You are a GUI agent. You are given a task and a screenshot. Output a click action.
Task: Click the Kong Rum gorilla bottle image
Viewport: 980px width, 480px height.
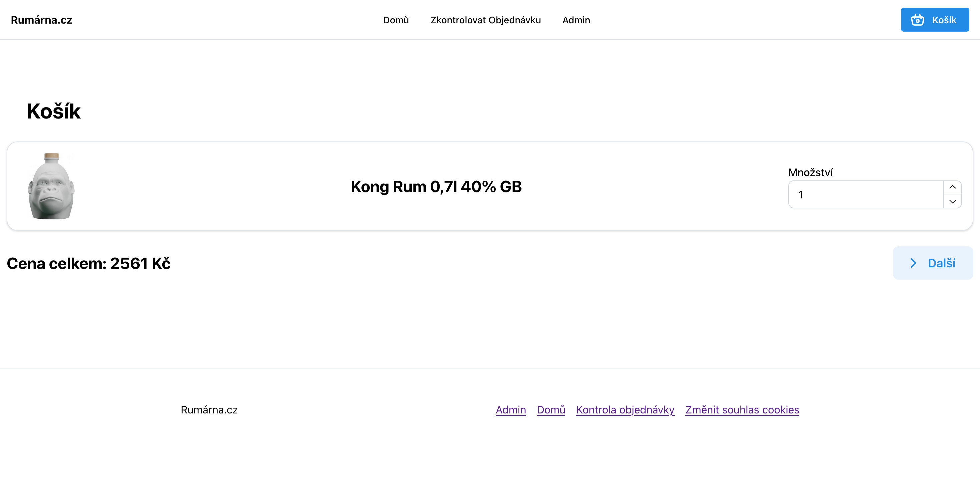click(x=51, y=186)
